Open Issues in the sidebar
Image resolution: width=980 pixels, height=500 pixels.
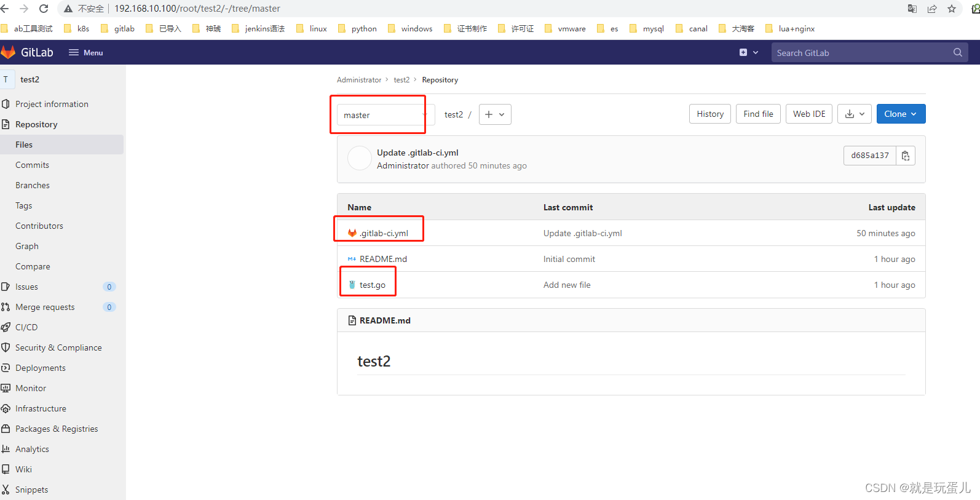pyautogui.click(x=26, y=287)
